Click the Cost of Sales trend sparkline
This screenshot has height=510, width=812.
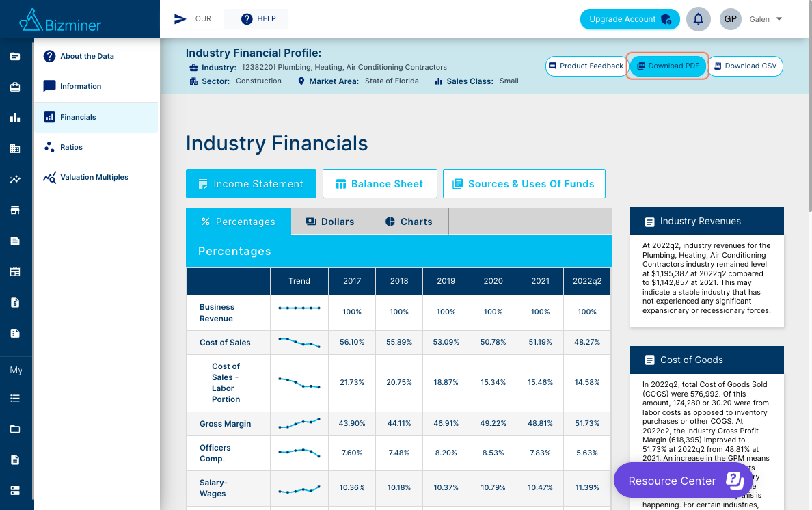tap(299, 343)
